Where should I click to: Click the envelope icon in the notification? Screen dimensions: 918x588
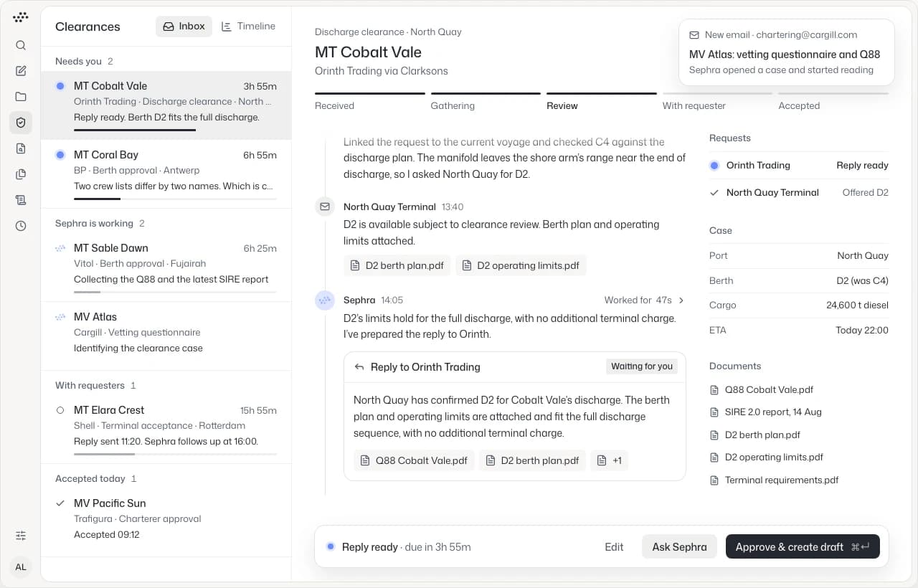tap(694, 34)
